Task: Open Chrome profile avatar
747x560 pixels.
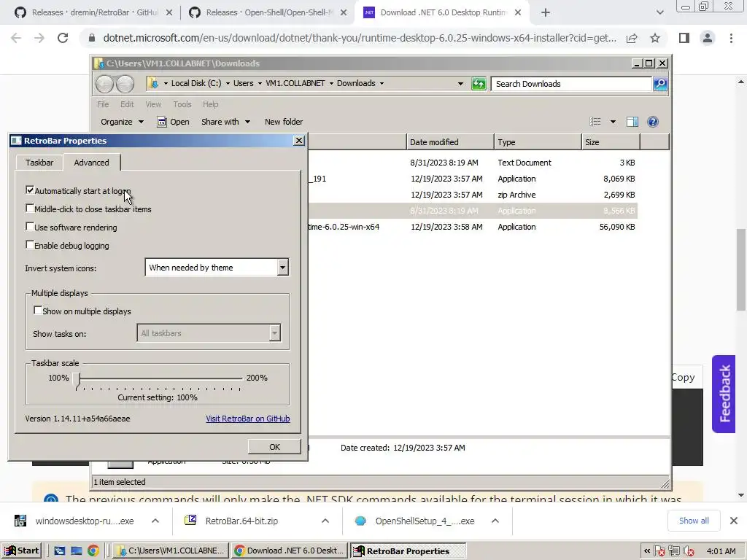Action: click(x=708, y=38)
